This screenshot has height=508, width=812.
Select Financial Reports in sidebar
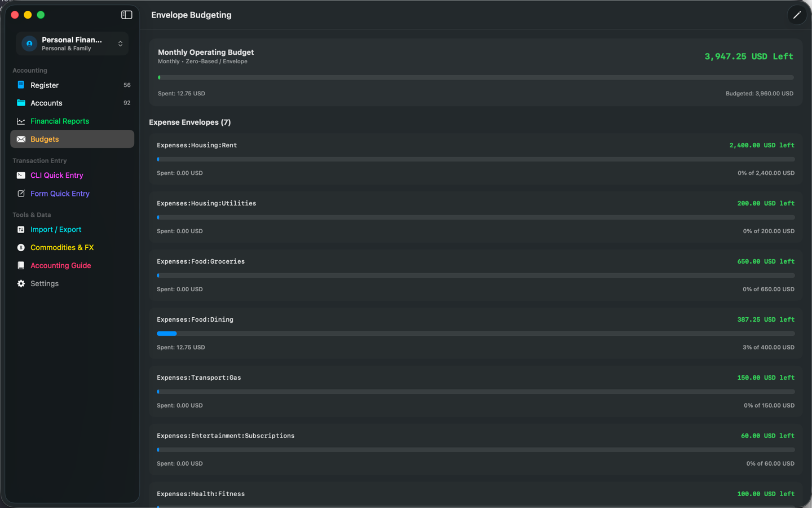point(72,121)
